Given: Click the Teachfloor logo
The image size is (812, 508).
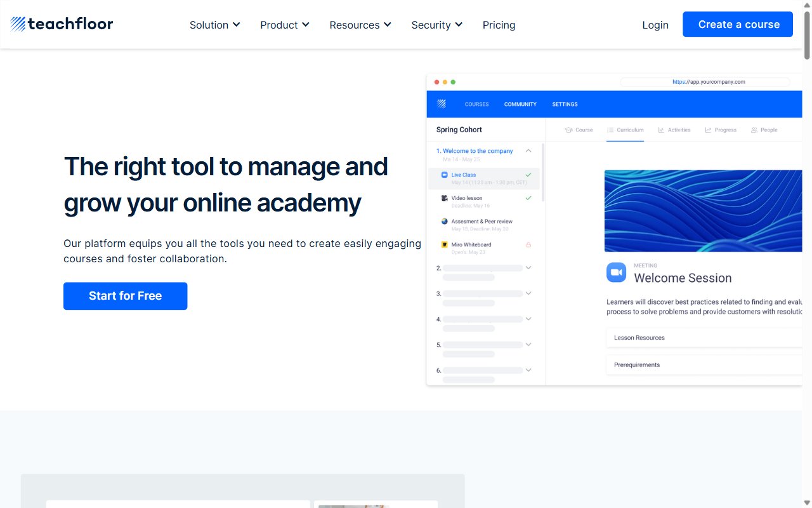Looking at the screenshot, I should click(62, 24).
